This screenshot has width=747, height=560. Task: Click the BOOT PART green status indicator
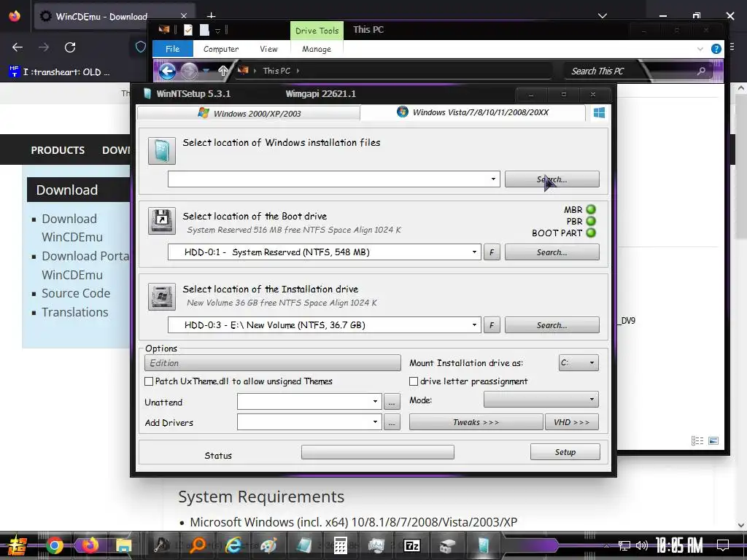[591, 233]
